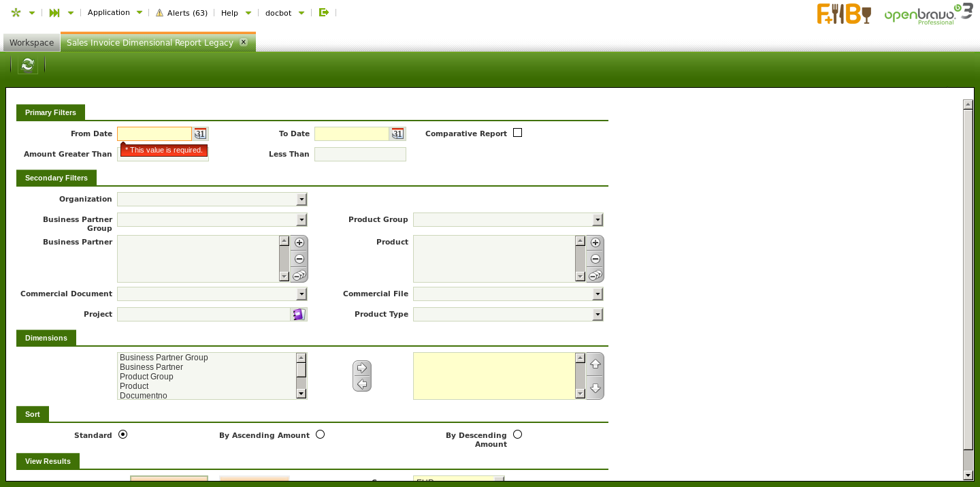Viewport: 980px width, 487px height.
Task: Open the Product Group dropdown
Action: click(598, 220)
